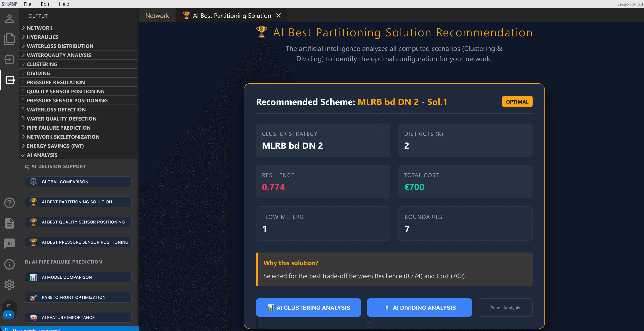The width and height of the screenshot is (644, 331).
Task: Click Reset Analysis button
Action: coord(505,308)
